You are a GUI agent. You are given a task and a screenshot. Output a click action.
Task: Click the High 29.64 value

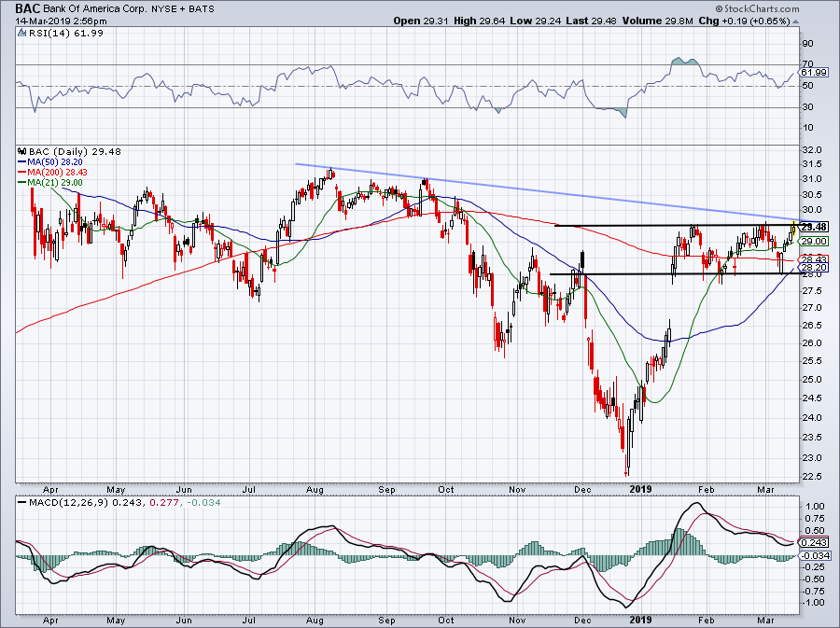(x=479, y=21)
